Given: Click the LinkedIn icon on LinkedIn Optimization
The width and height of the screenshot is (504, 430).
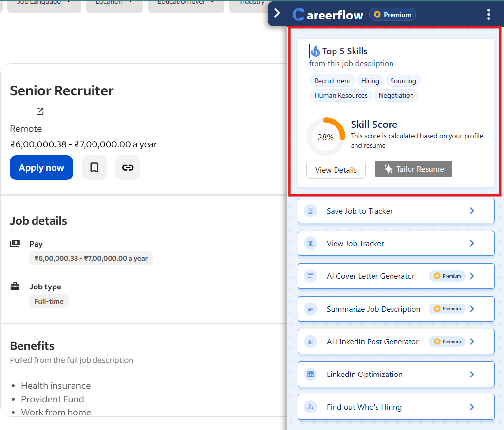Looking at the screenshot, I should click(310, 374).
